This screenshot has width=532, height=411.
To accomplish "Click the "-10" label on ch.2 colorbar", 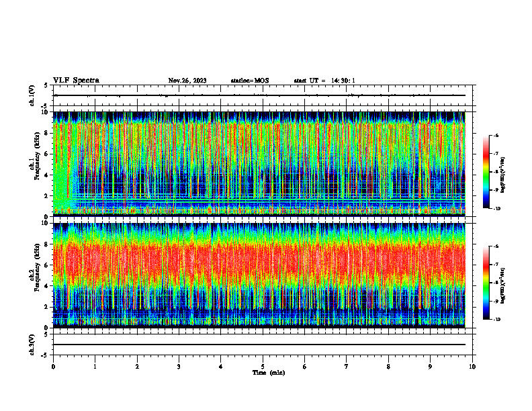I will click(x=496, y=320).
